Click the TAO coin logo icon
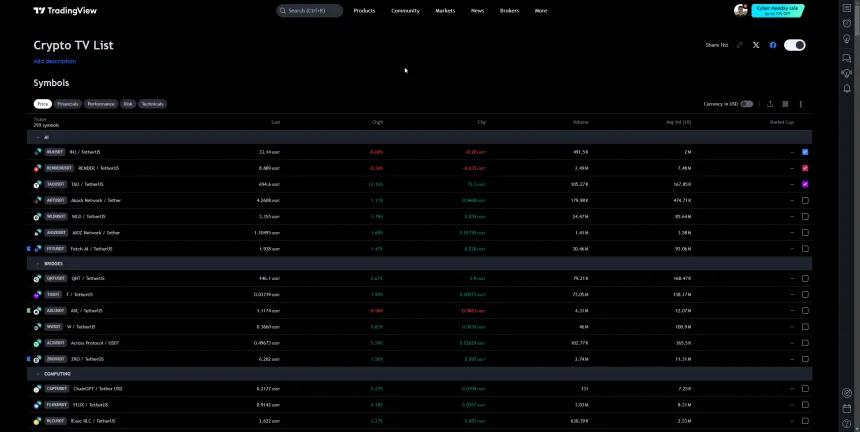This screenshot has height=432, width=860. pyautogui.click(x=37, y=184)
